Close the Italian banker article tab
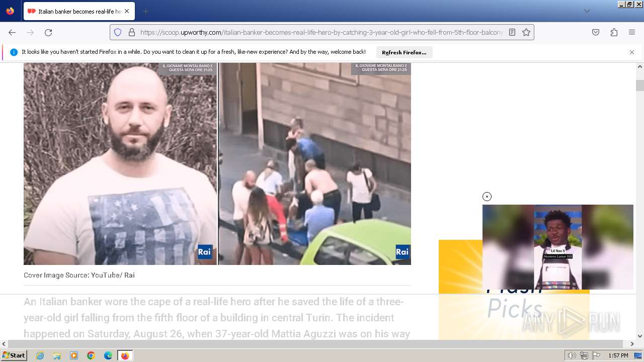The width and height of the screenshot is (644, 362). click(126, 11)
